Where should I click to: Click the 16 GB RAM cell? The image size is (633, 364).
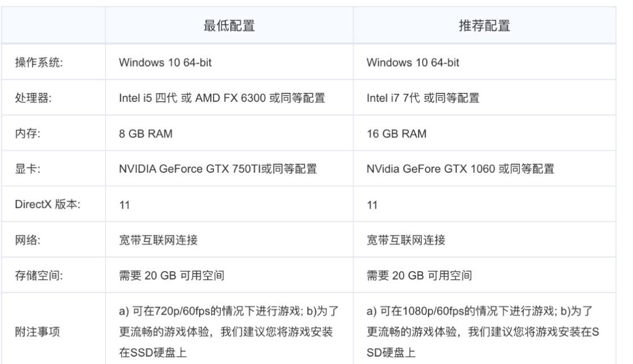point(396,134)
